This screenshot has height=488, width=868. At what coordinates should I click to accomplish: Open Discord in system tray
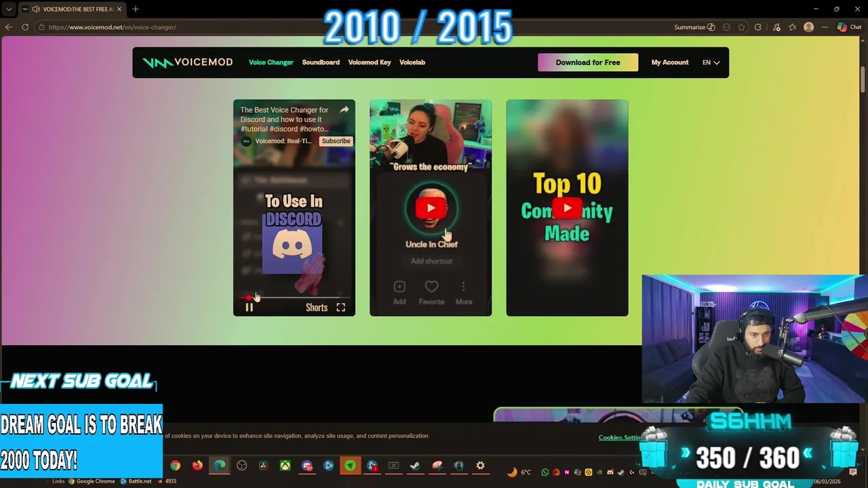tap(610, 472)
